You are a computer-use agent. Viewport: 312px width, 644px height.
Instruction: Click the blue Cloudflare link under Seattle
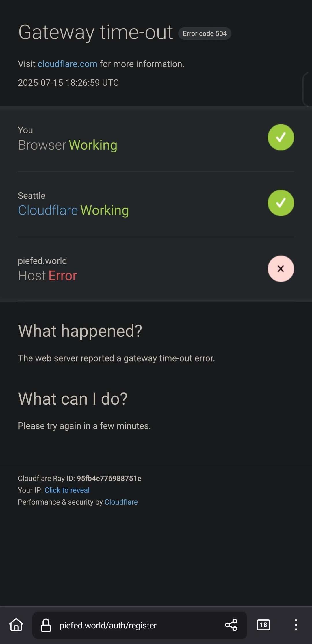[x=48, y=210]
